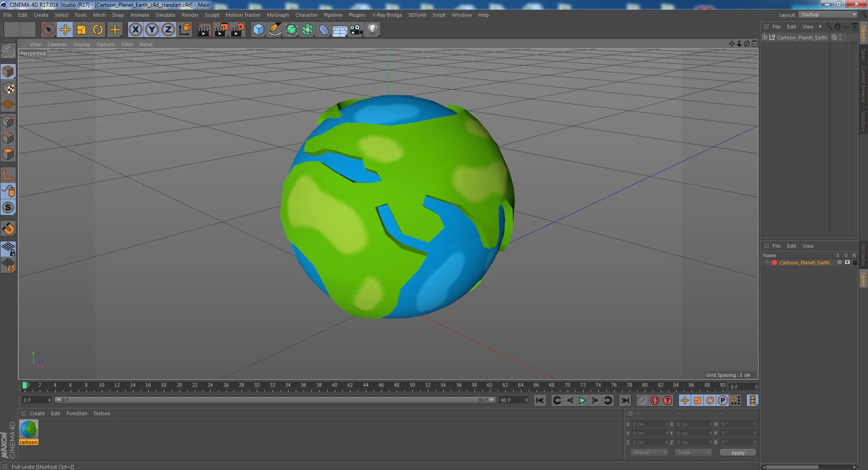Open the Render menu

(x=190, y=15)
